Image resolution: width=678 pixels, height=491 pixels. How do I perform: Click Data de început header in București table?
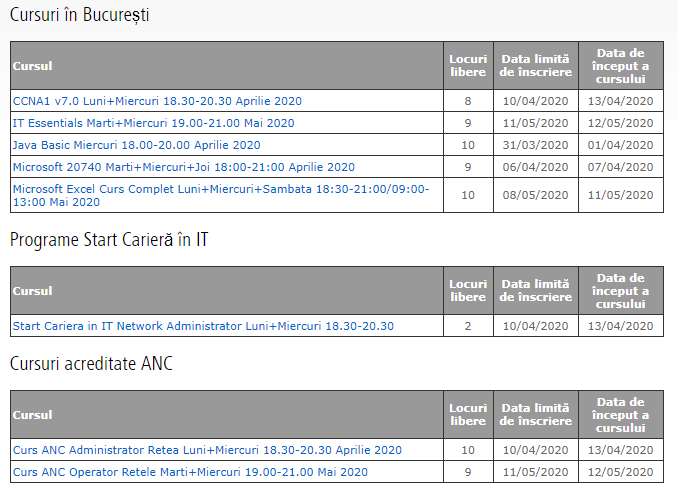[x=621, y=66]
